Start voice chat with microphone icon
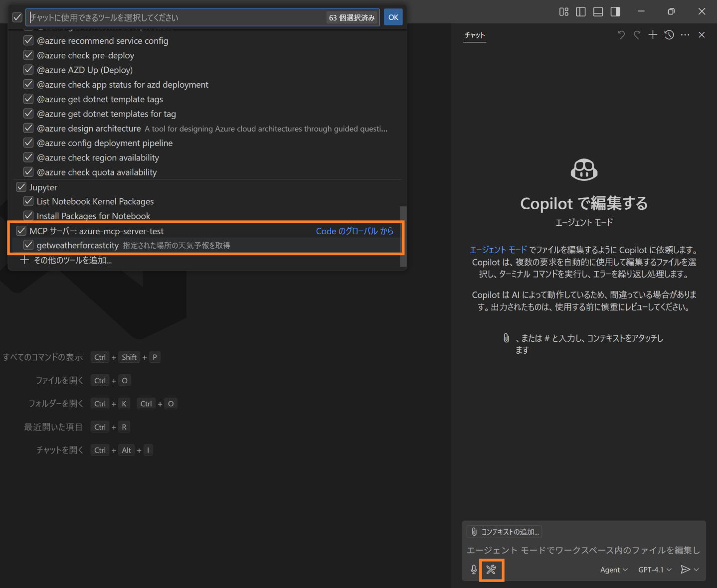Screen dimensions: 717x588 click(474, 570)
